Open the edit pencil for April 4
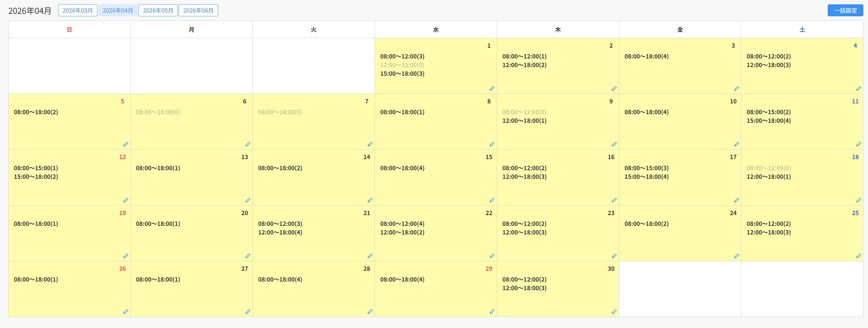The image size is (868, 328). point(858,89)
